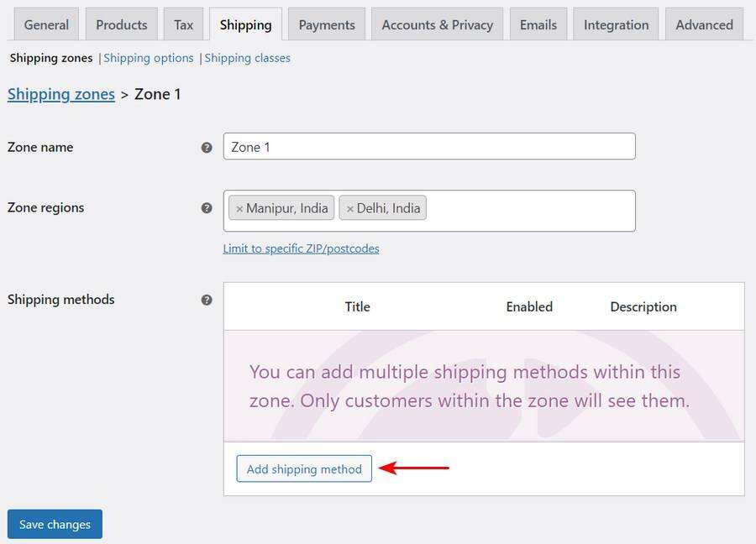The width and height of the screenshot is (756, 544).
Task: Select the Advanced tab
Action: [x=704, y=24]
